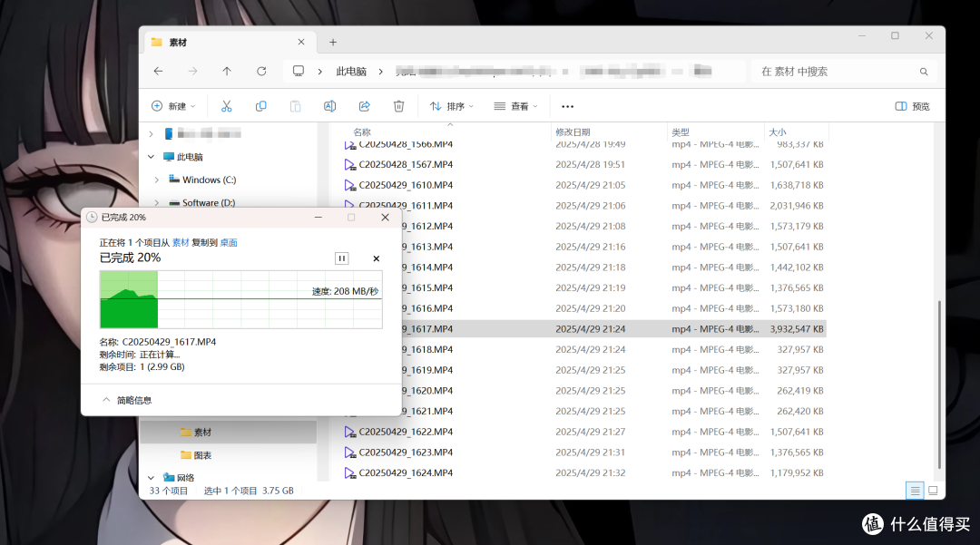Click the Cut scissors icon in toolbar
The height and width of the screenshot is (545, 980).
(x=226, y=106)
